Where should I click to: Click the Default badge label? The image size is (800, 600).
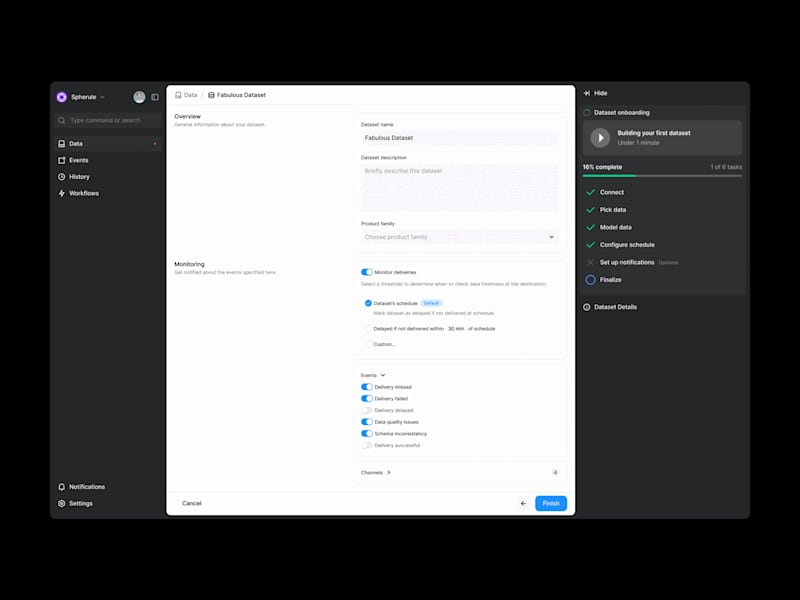click(x=431, y=303)
